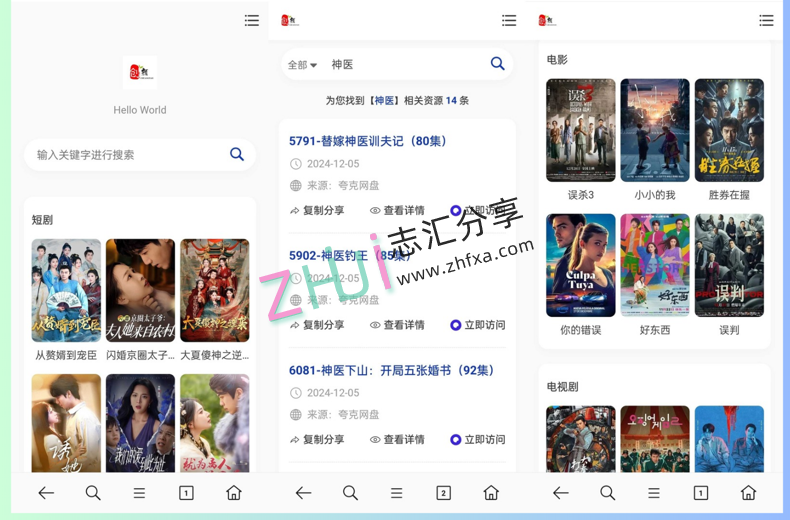Viewport: 790px width, 520px height.
Task: Click the result count text 相关资源 14 条
Action: coord(436,100)
